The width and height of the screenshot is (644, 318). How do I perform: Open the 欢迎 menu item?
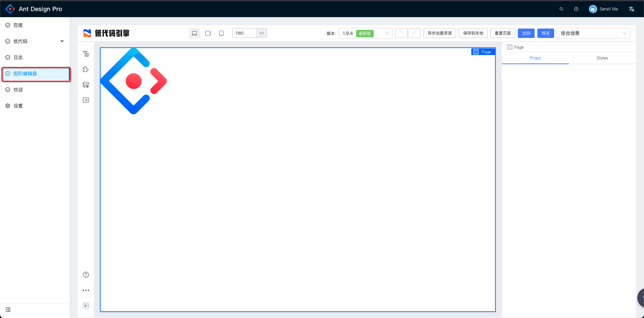pos(35,90)
